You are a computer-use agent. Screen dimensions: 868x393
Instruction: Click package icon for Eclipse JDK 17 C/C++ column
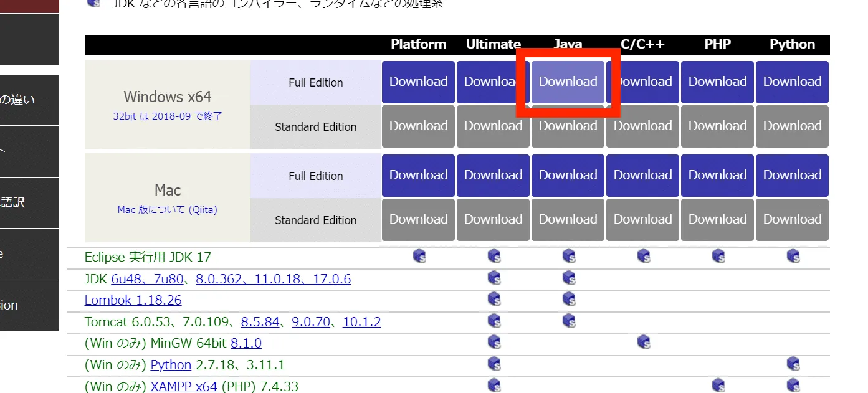tap(644, 255)
